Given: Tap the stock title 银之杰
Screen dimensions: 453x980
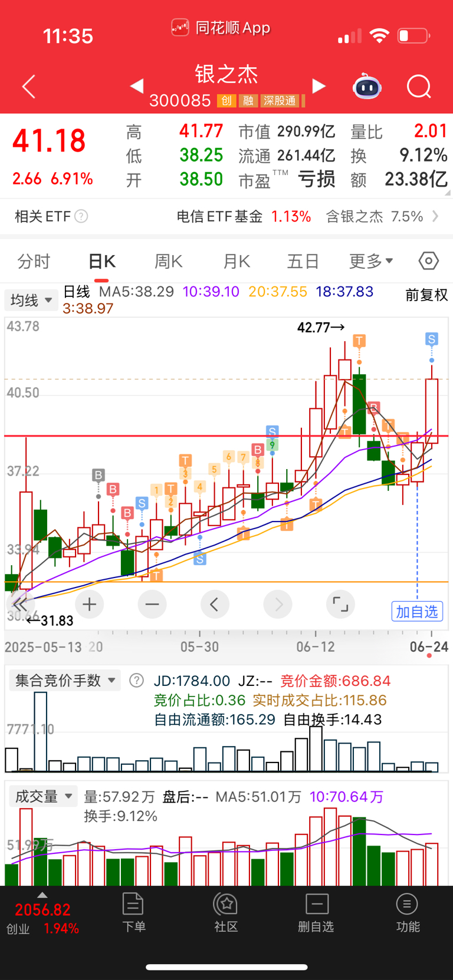Looking at the screenshot, I should click(x=226, y=74).
